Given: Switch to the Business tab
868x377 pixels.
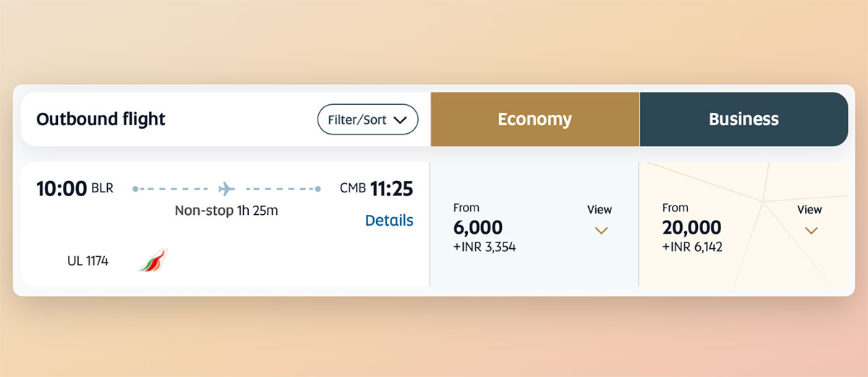Looking at the screenshot, I should (744, 119).
